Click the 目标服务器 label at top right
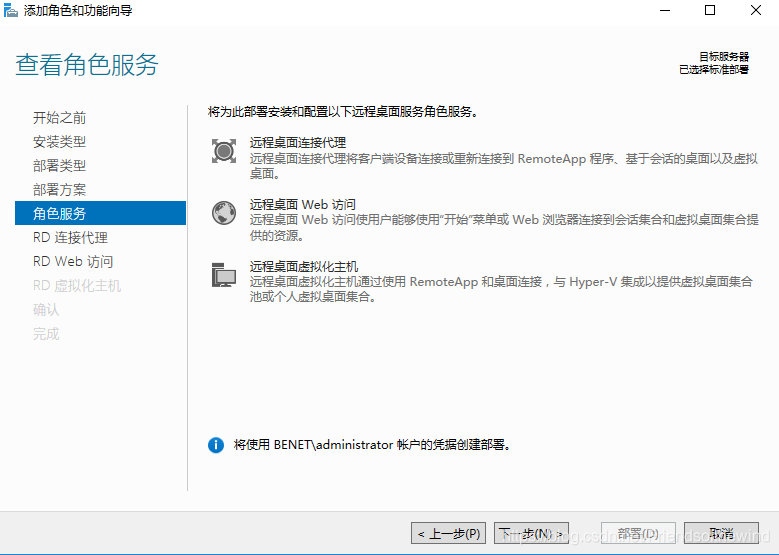This screenshot has height=555, width=779. point(724,57)
